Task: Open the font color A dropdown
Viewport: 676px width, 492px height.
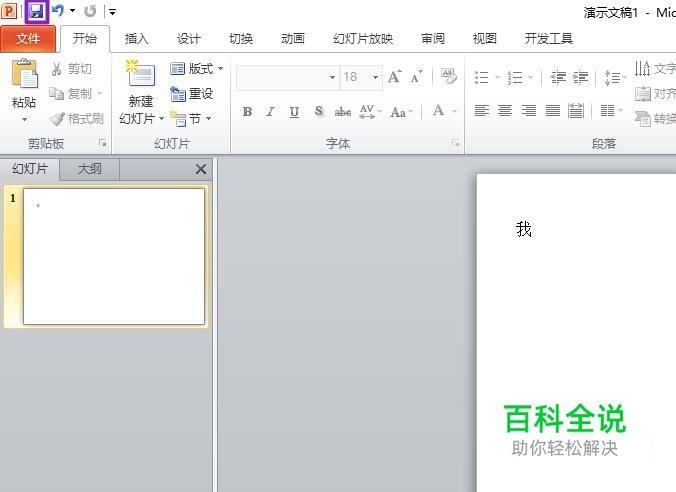Action: click(x=454, y=112)
